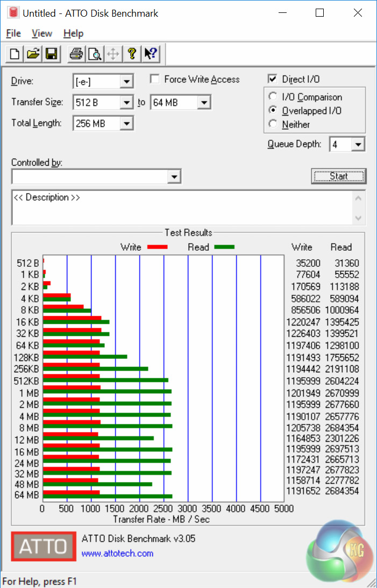377x588 pixels.
Task: Choose the Neither radio option
Action: click(273, 124)
